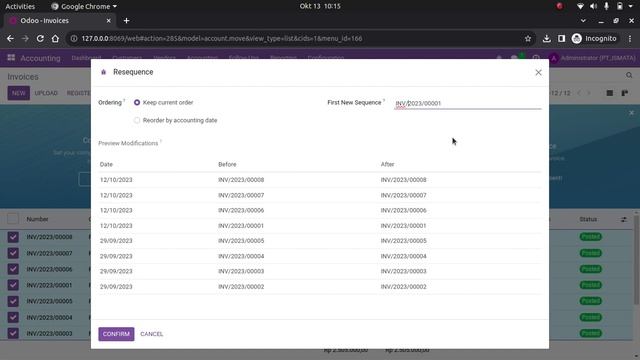Toggle Chrome side panel

coord(562,38)
